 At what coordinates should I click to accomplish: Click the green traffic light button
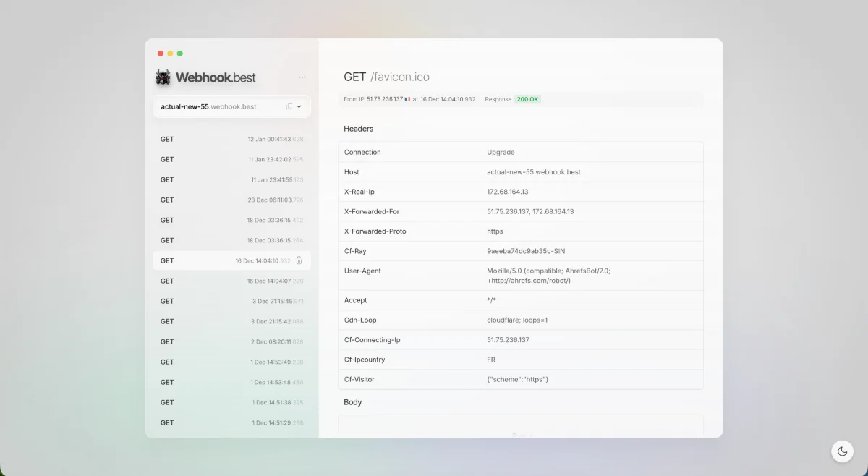click(x=179, y=53)
